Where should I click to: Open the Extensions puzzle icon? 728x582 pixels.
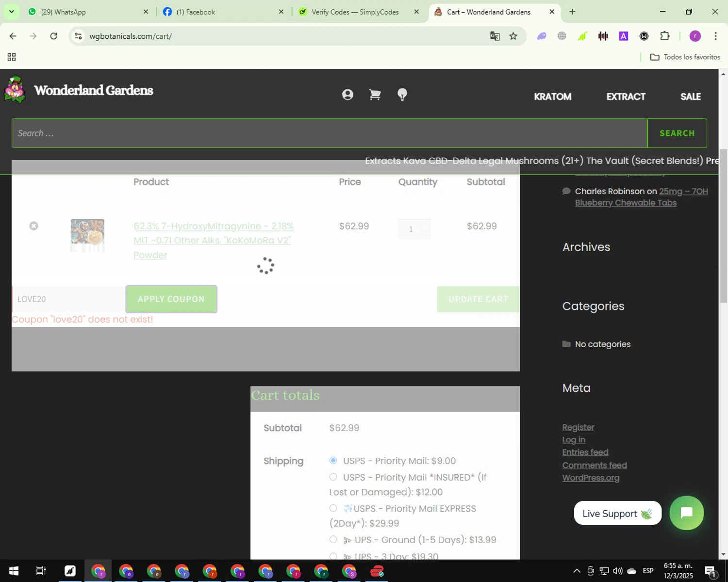(x=664, y=36)
